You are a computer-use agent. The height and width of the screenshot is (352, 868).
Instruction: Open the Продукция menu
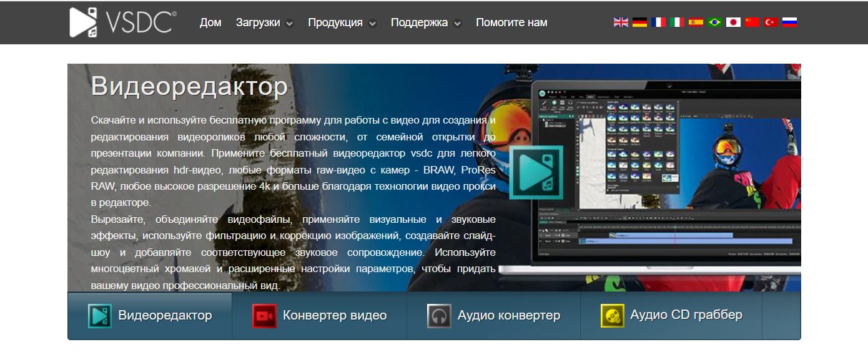[335, 22]
